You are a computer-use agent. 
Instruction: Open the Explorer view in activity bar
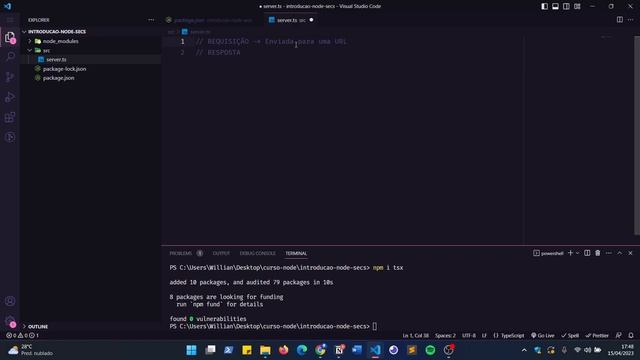(x=10, y=38)
